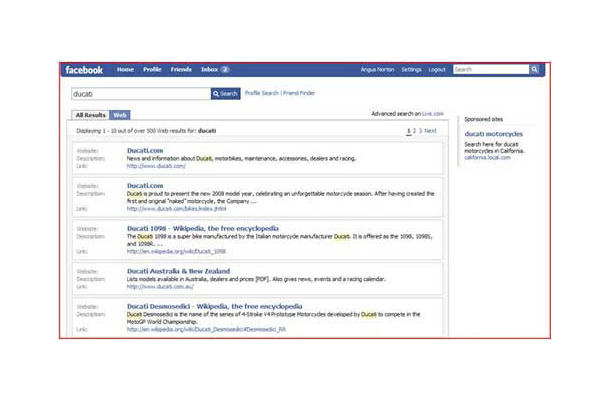Click the main search field containing ducati
The width and height of the screenshot is (610, 400).
pos(141,94)
